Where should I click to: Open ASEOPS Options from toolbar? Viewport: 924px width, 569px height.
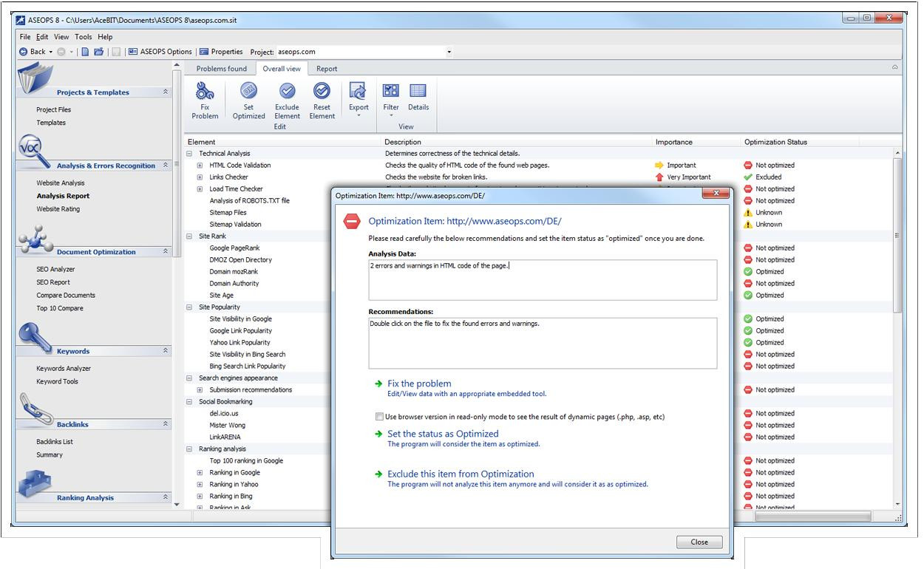click(x=160, y=52)
